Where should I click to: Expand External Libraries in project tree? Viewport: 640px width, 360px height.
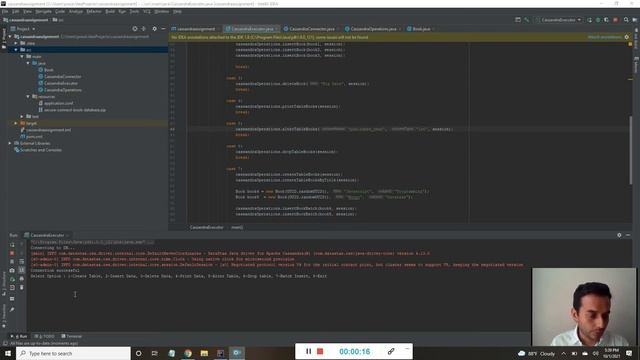(x=10, y=143)
